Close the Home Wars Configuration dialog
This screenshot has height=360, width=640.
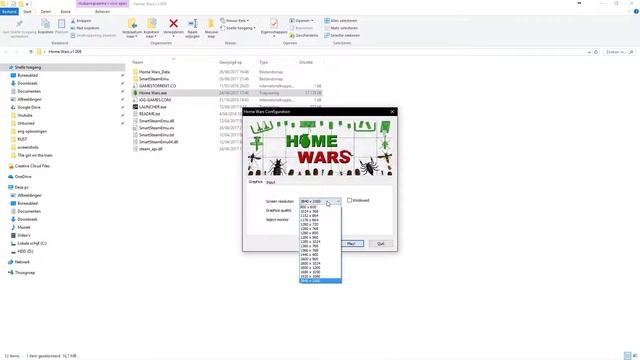(392, 111)
